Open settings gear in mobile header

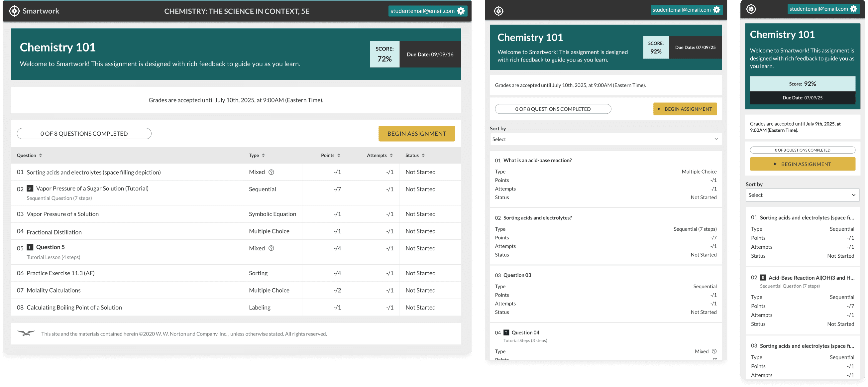[x=853, y=9]
